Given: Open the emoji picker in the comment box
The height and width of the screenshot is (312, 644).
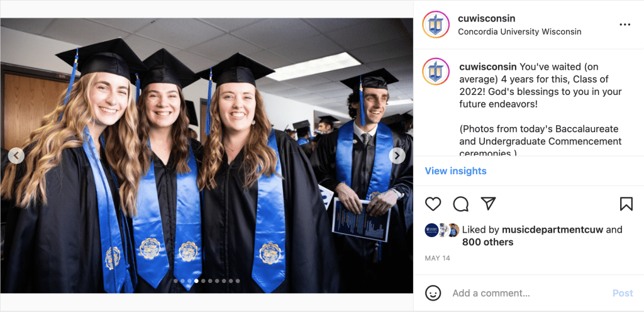Looking at the screenshot, I should pyautogui.click(x=433, y=293).
